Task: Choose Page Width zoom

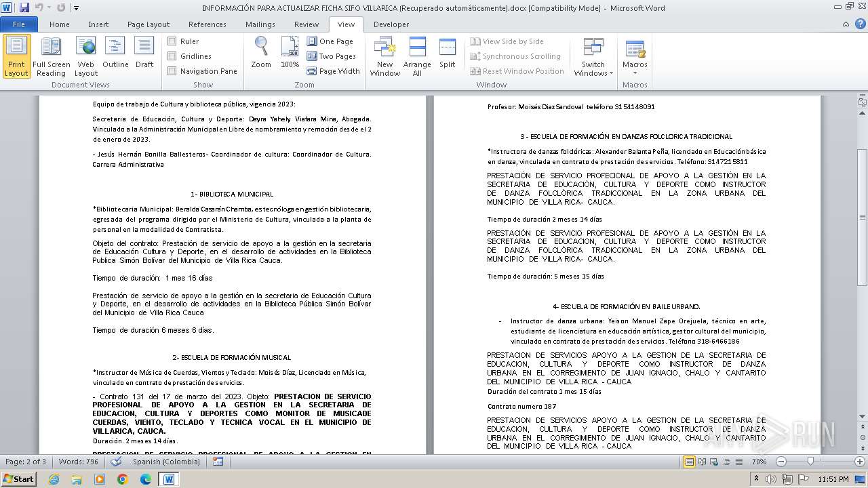Action: coord(334,71)
